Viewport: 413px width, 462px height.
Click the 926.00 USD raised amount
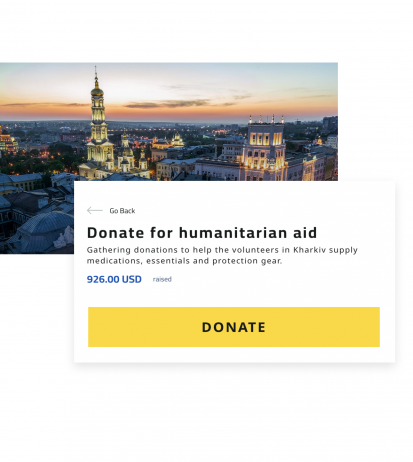coord(114,279)
